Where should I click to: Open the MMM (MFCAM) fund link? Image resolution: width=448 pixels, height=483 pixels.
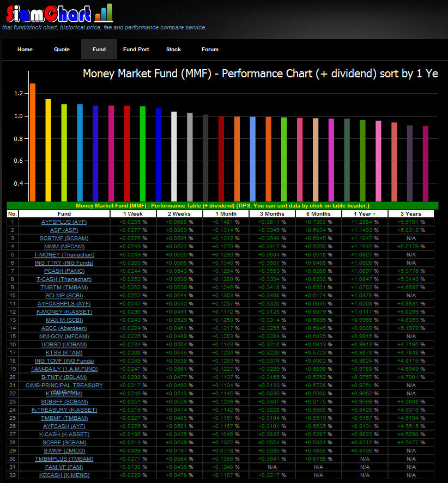(x=64, y=246)
